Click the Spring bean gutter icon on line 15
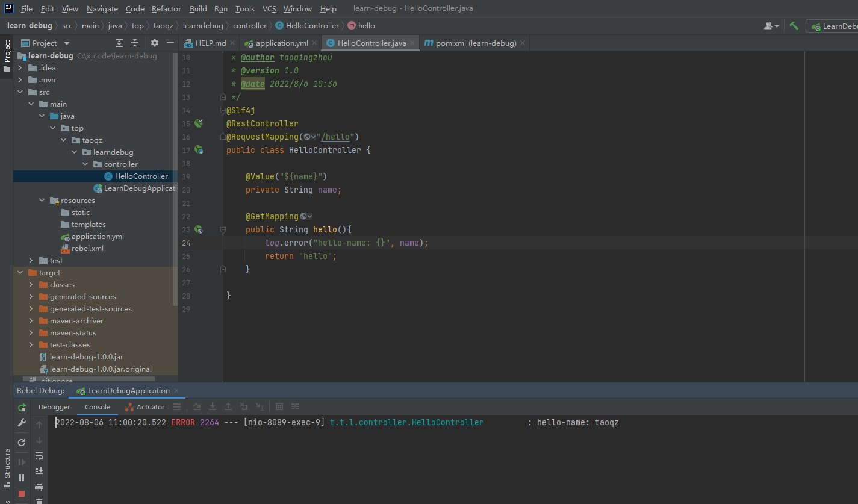 click(199, 123)
